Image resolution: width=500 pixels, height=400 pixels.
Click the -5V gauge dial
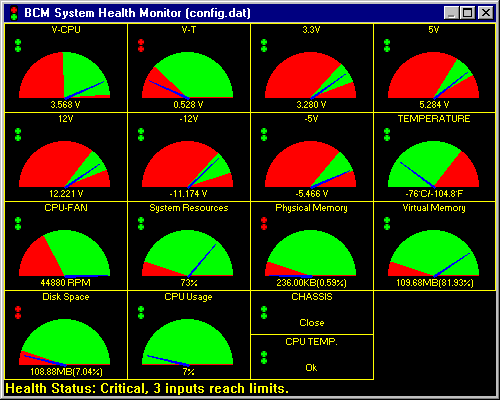coord(310,164)
